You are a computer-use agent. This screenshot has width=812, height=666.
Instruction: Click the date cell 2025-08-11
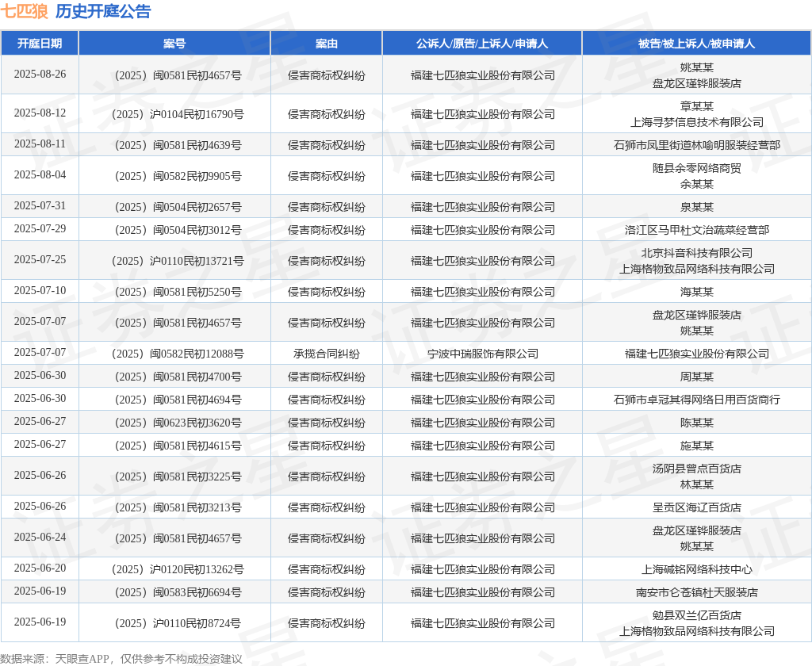(x=40, y=144)
